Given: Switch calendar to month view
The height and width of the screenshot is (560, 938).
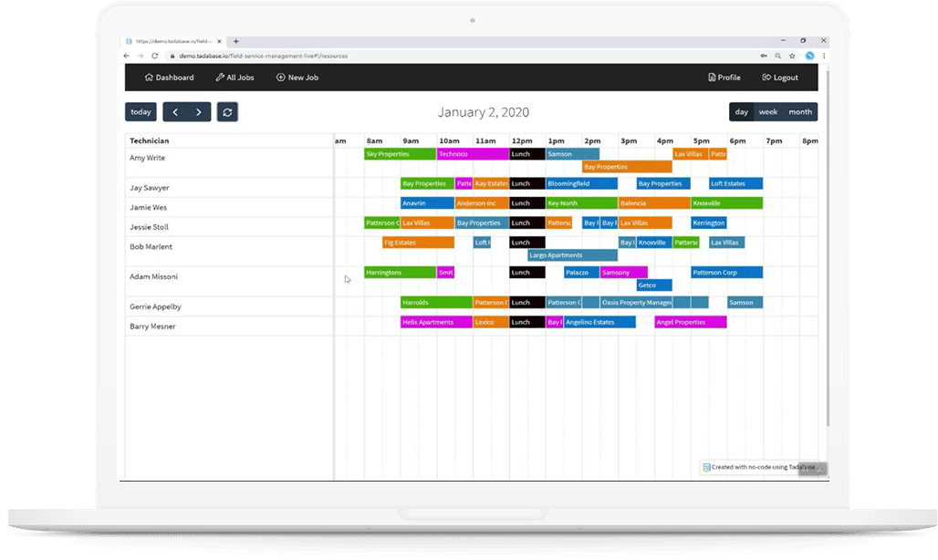Looking at the screenshot, I should coord(800,112).
